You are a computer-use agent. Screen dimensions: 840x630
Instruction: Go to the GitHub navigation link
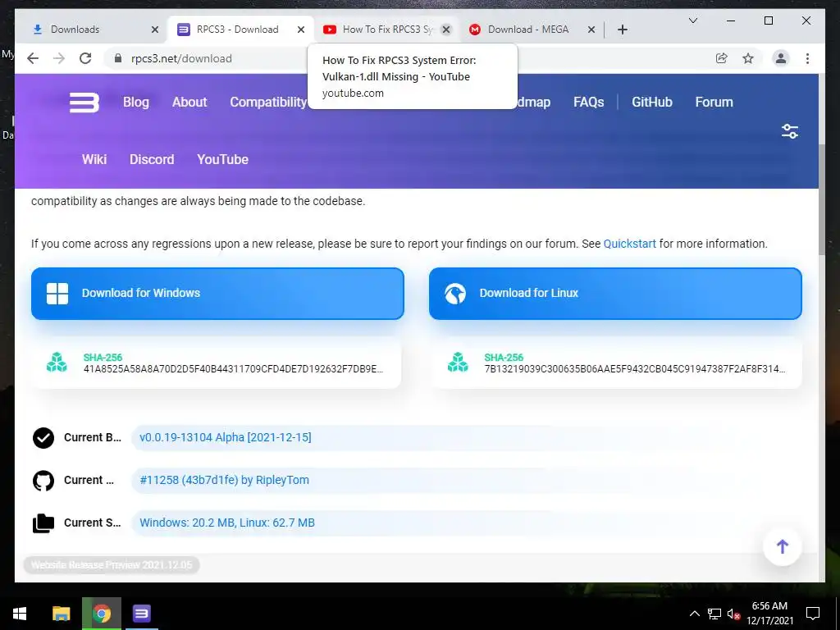(652, 102)
